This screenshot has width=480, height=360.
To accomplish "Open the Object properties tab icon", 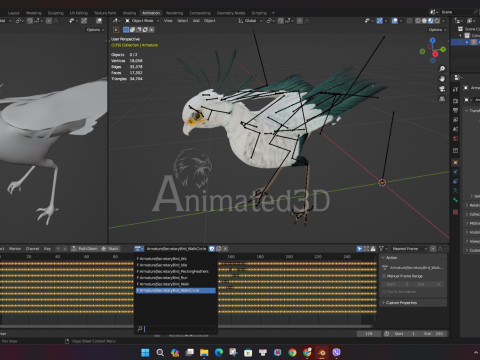I will [455, 163].
